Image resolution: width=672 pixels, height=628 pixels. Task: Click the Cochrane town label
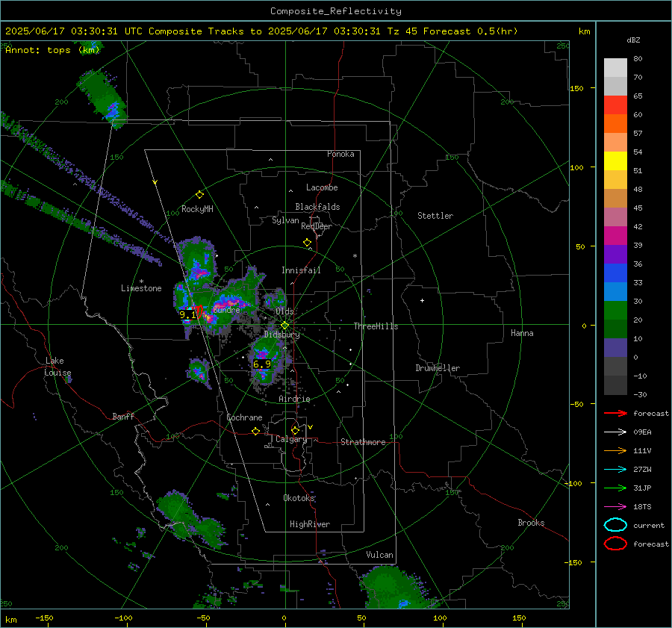click(244, 417)
